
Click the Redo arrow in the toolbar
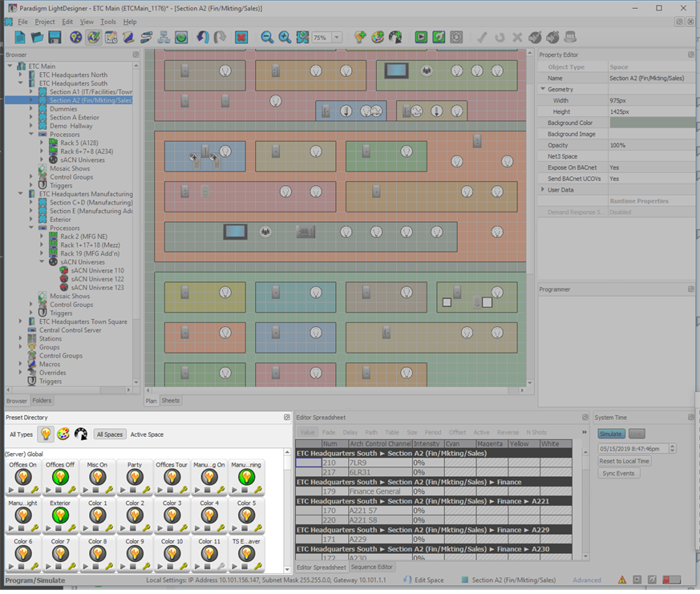click(220, 38)
